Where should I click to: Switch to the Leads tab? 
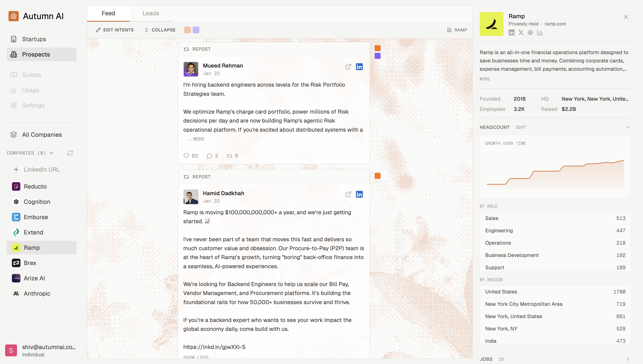[151, 13]
